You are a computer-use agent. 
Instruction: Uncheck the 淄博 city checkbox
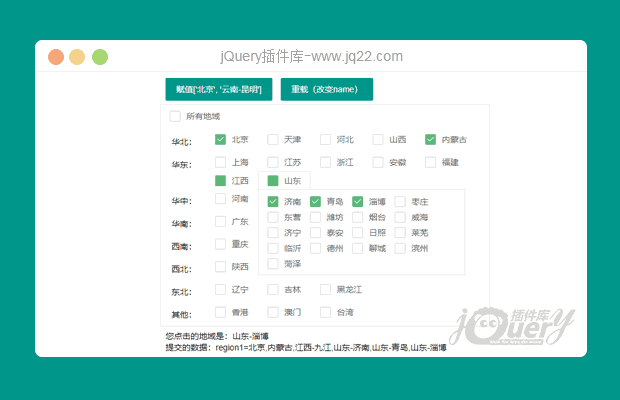(x=358, y=202)
